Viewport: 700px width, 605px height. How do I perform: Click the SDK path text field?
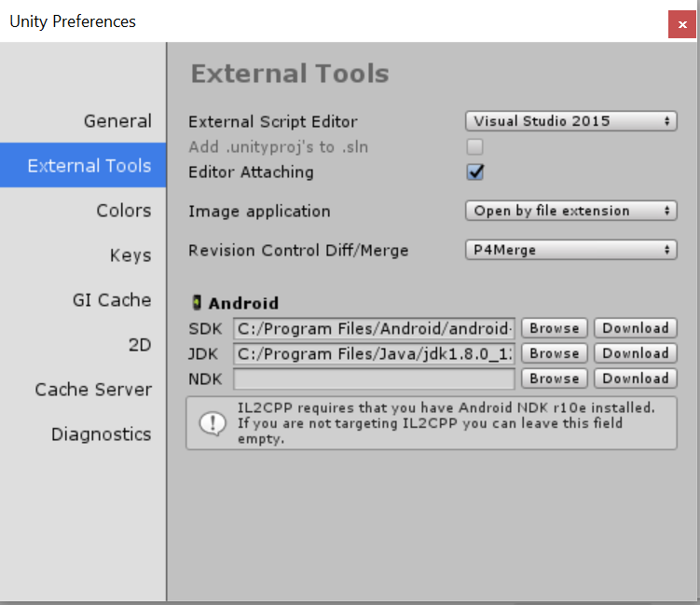(x=374, y=328)
